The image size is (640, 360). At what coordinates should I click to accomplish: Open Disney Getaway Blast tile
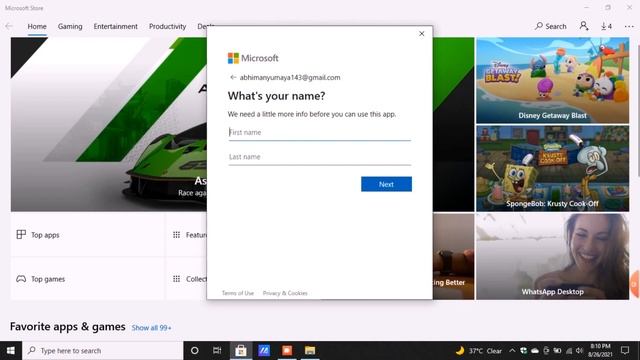coord(553,80)
